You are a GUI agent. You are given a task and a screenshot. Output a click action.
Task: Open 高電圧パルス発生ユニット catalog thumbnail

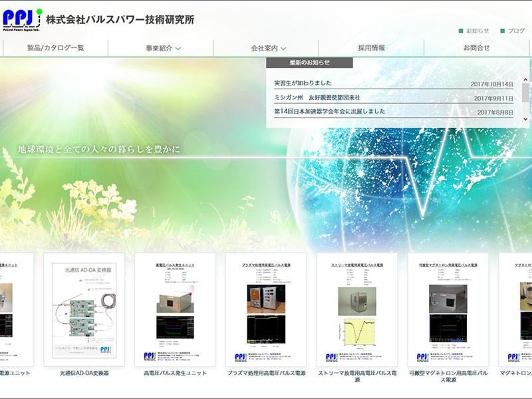point(175,309)
